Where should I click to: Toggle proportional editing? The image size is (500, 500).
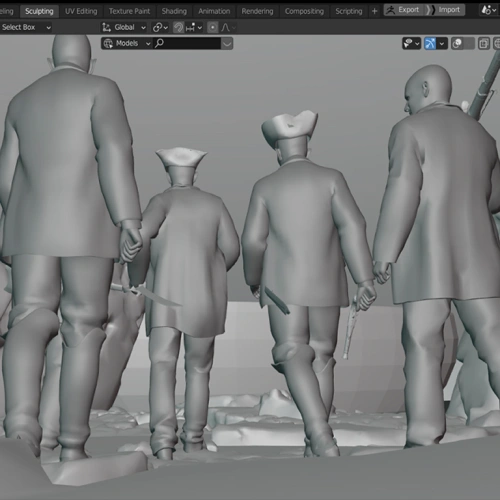pos(213,27)
